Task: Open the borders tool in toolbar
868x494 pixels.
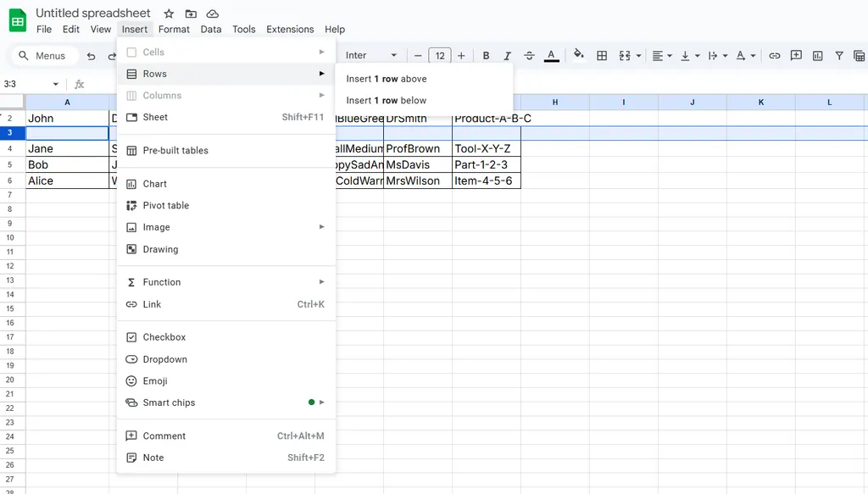Action: 602,56
